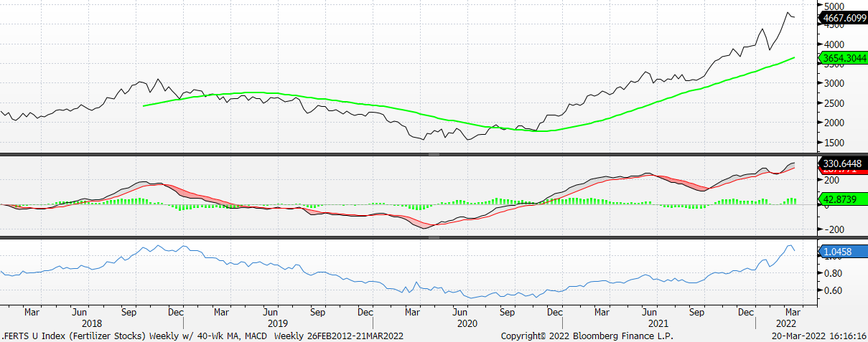Select the 3000 price axis tick label
868x342 pixels.
pos(836,83)
